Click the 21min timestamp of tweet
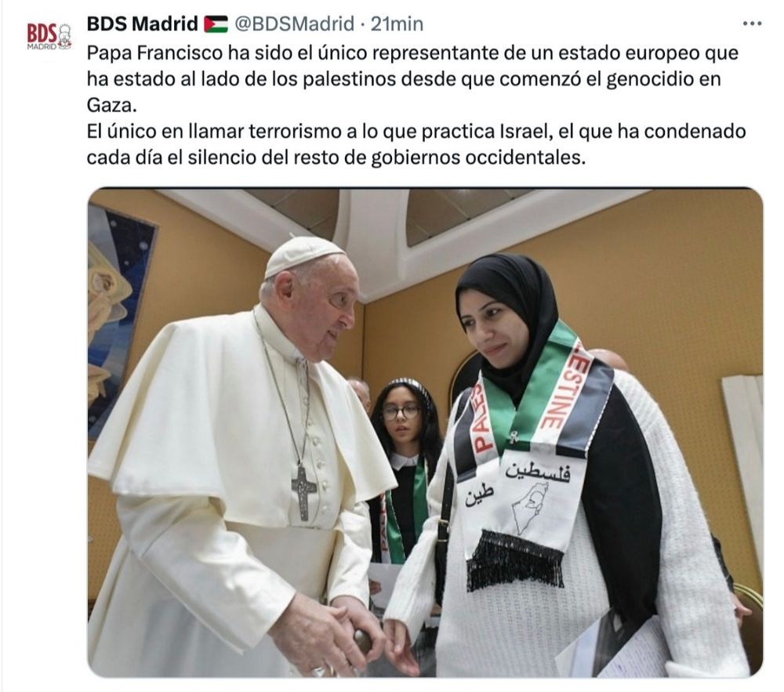The image size is (784, 692). point(397,24)
